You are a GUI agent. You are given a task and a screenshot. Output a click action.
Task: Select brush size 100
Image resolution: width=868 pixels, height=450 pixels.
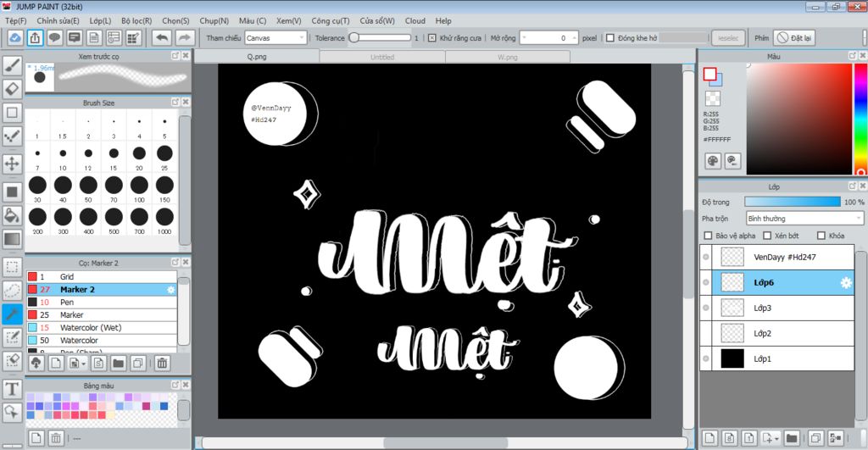(139, 189)
